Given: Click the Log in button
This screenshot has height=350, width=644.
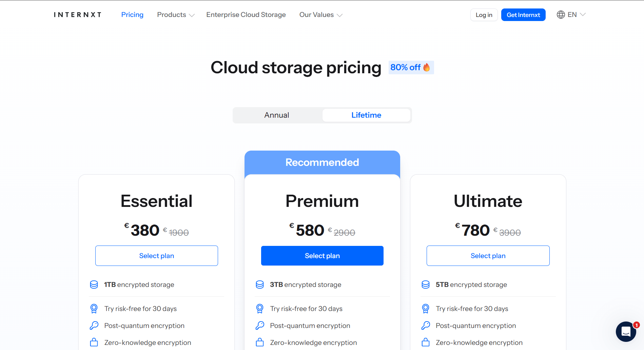Looking at the screenshot, I should 484,15.
